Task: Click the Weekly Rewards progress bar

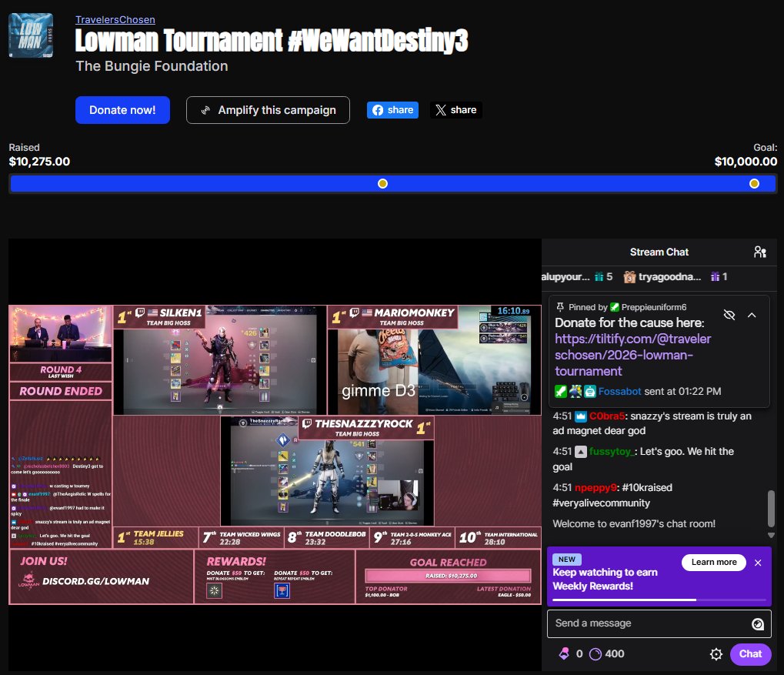Action: [x=659, y=600]
